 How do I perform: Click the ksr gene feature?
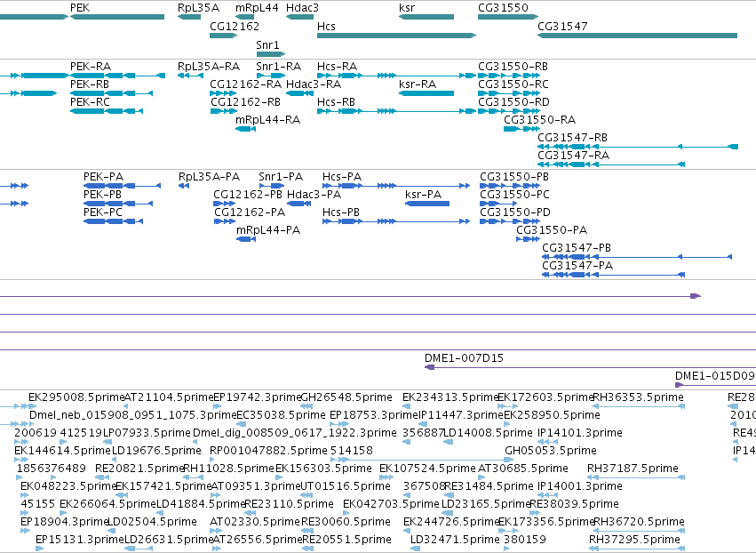[x=426, y=17]
